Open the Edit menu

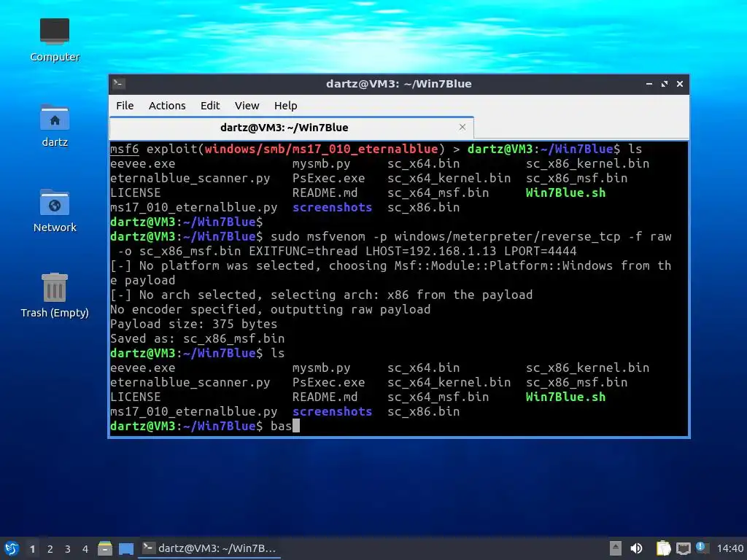coord(210,106)
